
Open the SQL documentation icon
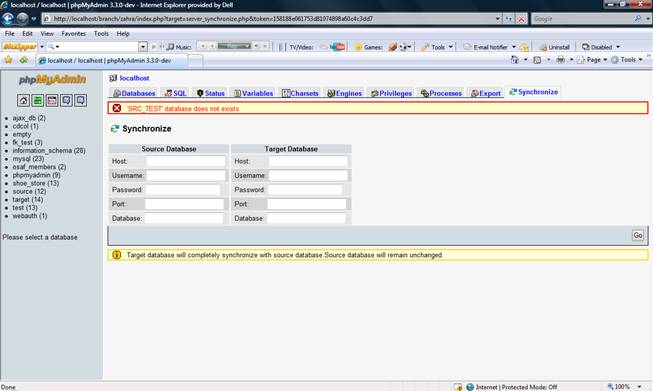pos(80,100)
